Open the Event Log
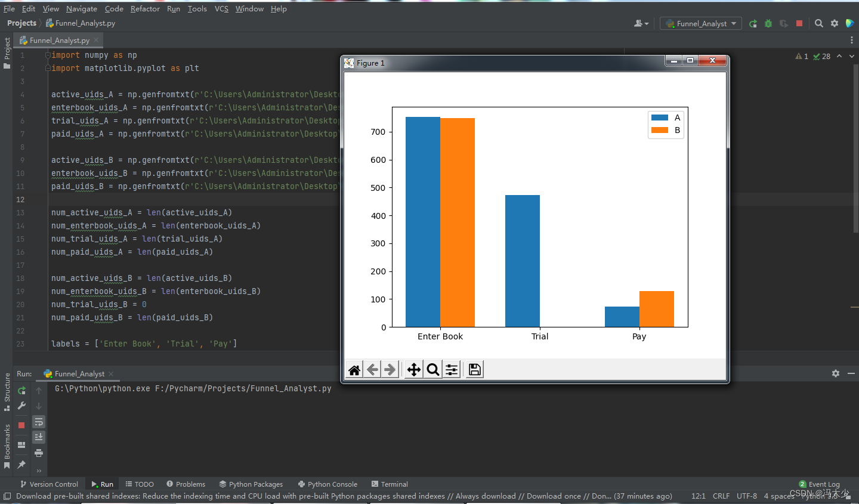Viewport: 859px width, 504px height. [x=819, y=484]
